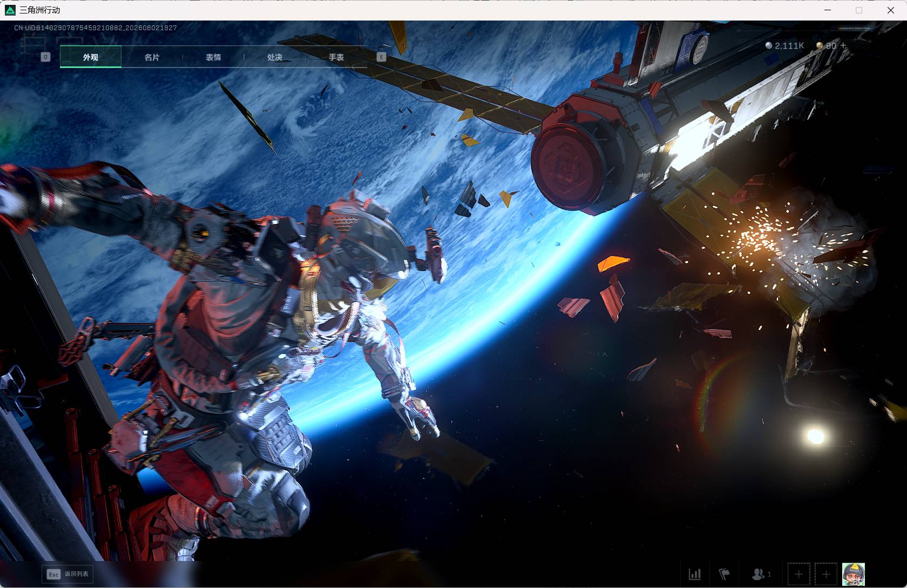Click the Esc 返回列表 button

(68, 574)
